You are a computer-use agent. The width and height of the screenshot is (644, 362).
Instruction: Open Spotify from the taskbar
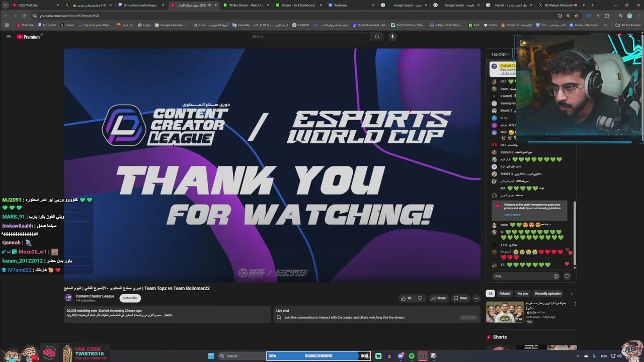[x=412, y=356]
